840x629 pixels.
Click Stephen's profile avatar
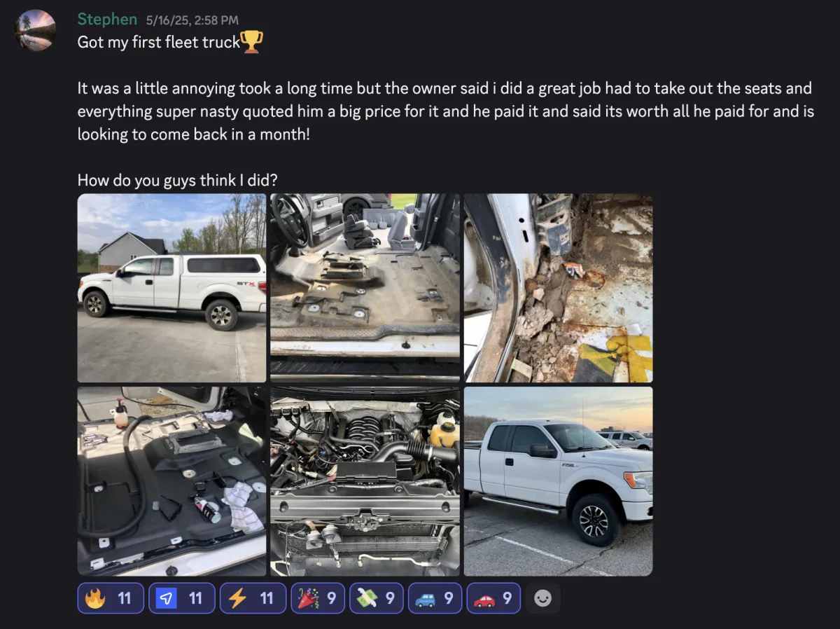point(35,30)
